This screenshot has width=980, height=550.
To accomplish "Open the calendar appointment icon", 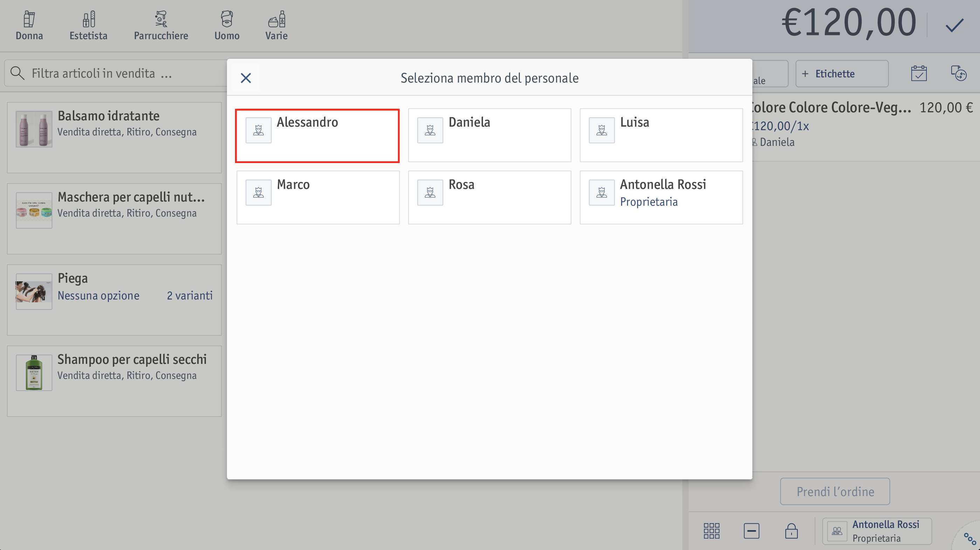I will [918, 73].
